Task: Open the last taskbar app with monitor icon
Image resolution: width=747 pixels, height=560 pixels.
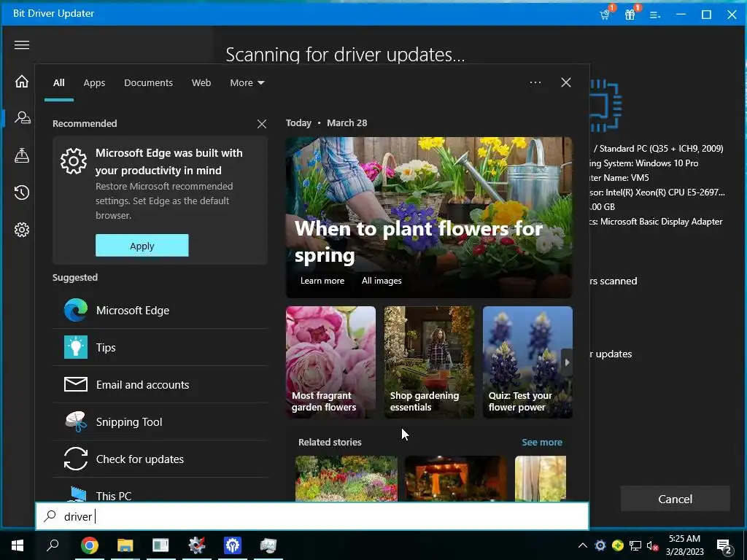Action: coord(268,545)
